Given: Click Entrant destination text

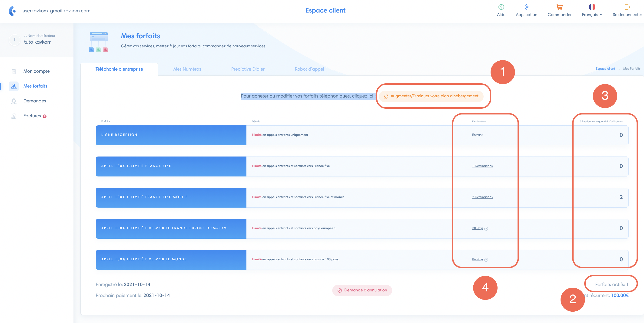Looking at the screenshot, I should pyautogui.click(x=477, y=135).
